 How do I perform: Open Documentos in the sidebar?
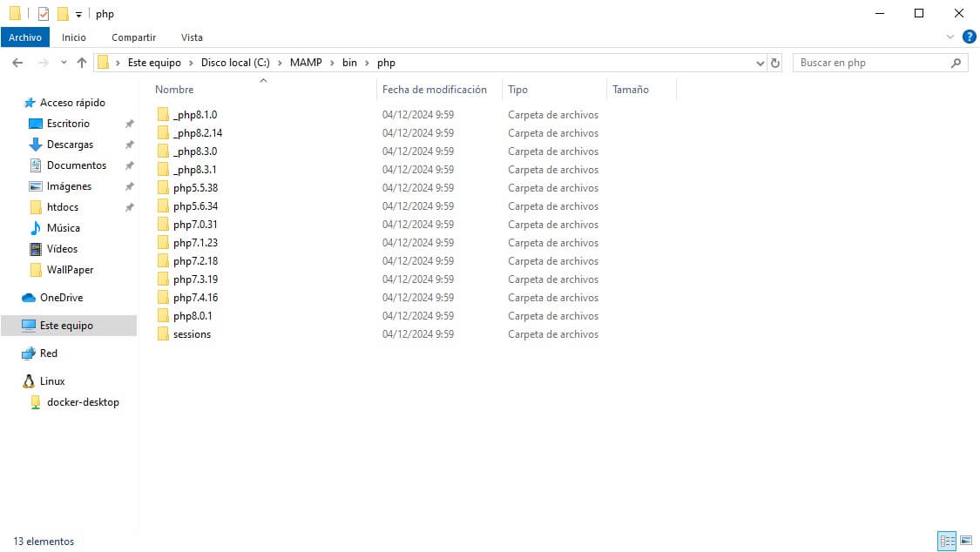click(77, 165)
